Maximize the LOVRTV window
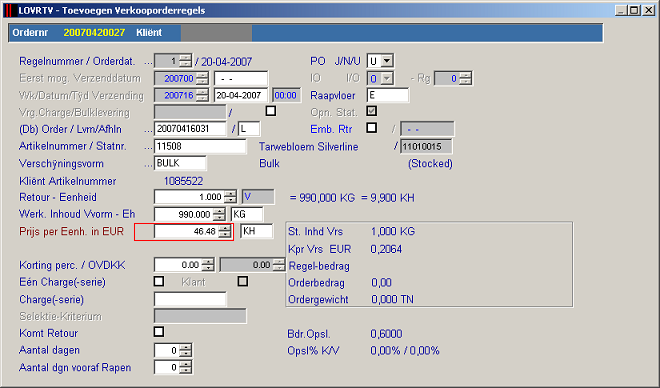This screenshot has width=660, height=388. pyautogui.click(x=634, y=11)
